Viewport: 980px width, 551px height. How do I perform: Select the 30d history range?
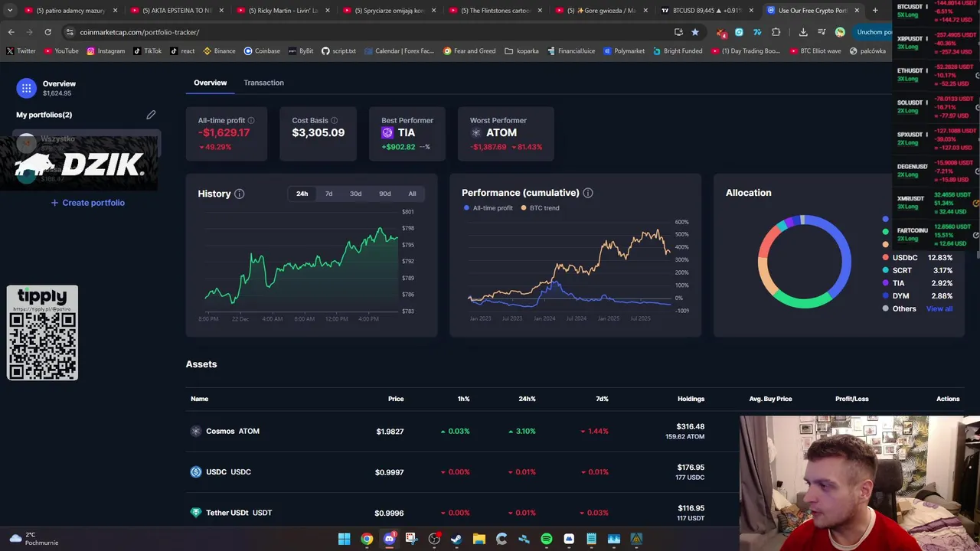click(x=356, y=194)
